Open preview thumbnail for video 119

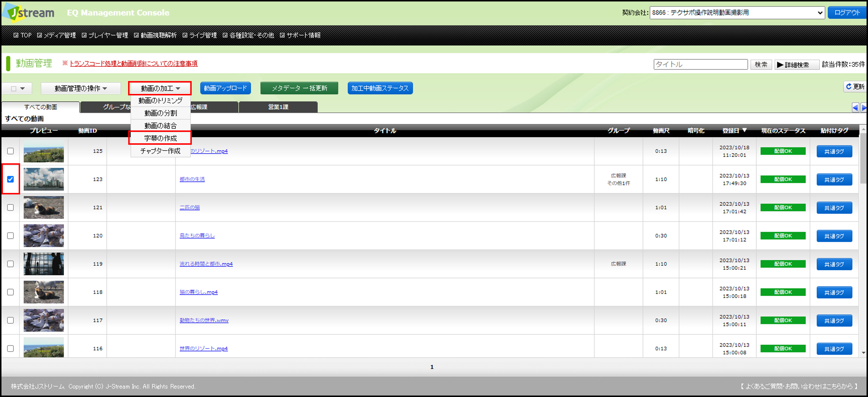(x=43, y=264)
